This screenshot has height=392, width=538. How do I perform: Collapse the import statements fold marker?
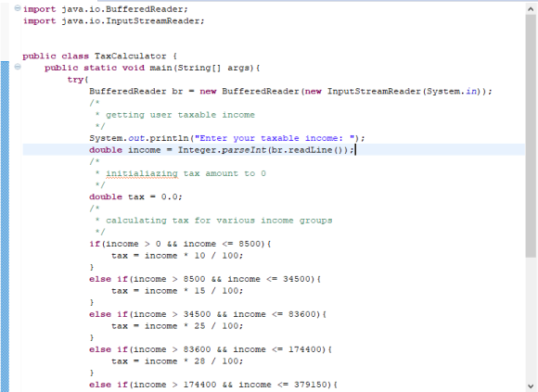pyautogui.click(x=17, y=8)
